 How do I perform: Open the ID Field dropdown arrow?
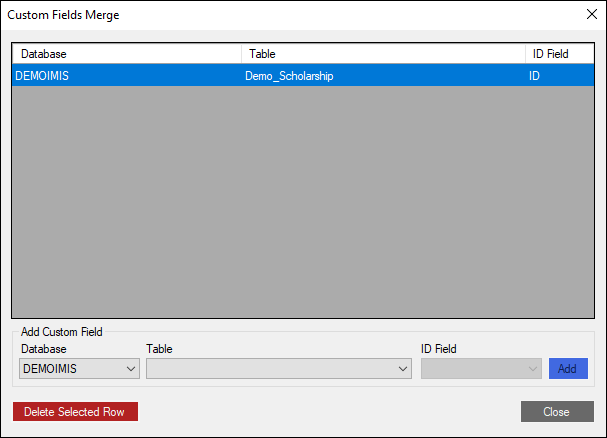[x=532, y=369]
